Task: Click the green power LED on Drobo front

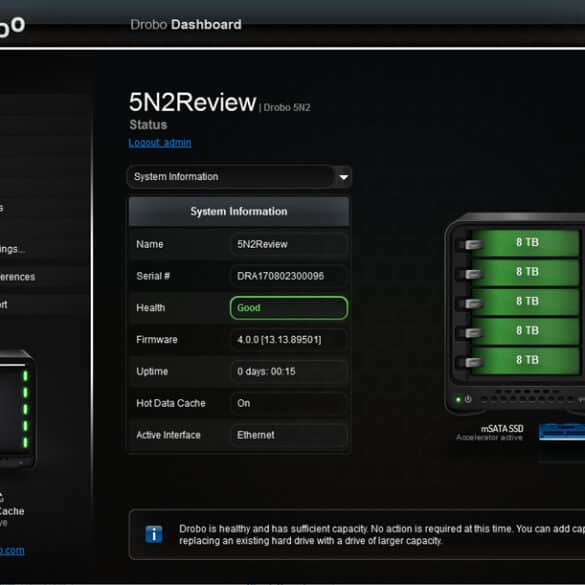Action: point(458,400)
